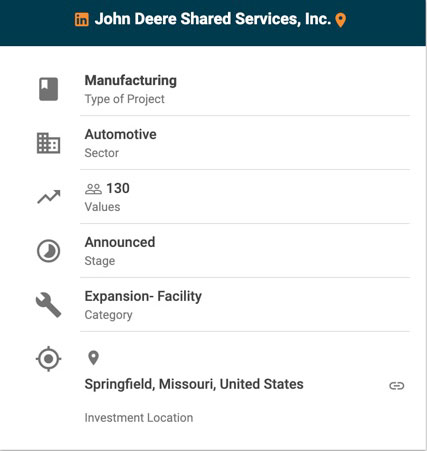Image resolution: width=427 pixels, height=451 pixels.
Task: Open the LinkedIn icon in the header
Action: click(x=82, y=19)
